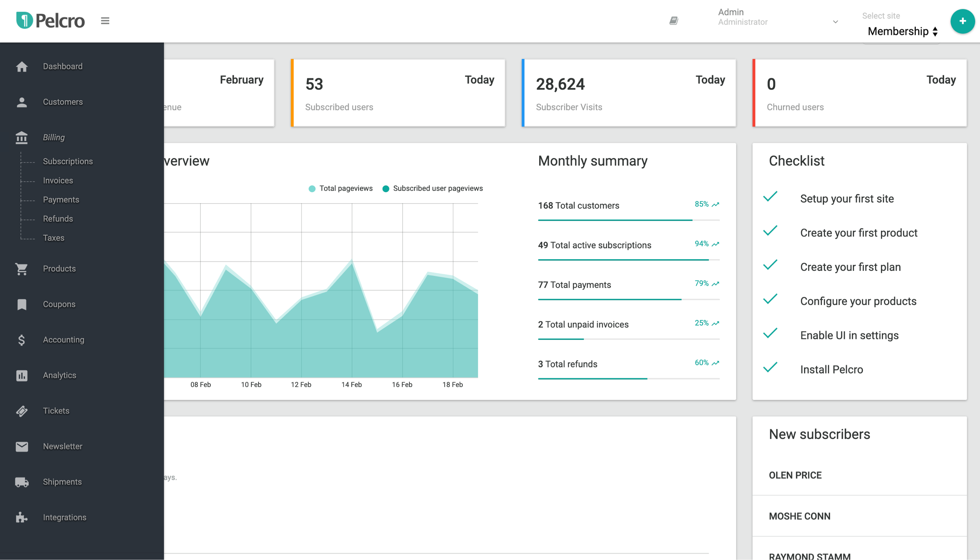Go to Invoices in sidebar
Screen dimensions: 980x560
[57, 181]
